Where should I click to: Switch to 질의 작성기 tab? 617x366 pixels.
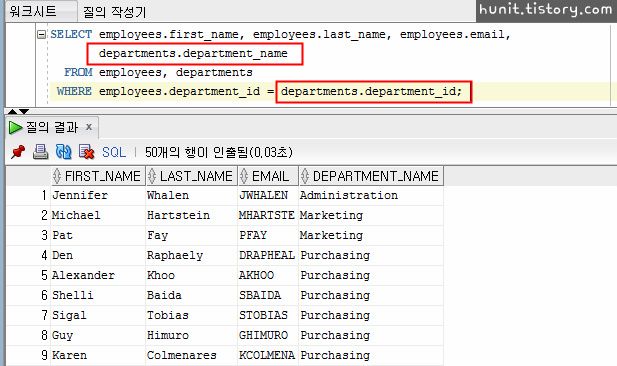(114, 12)
